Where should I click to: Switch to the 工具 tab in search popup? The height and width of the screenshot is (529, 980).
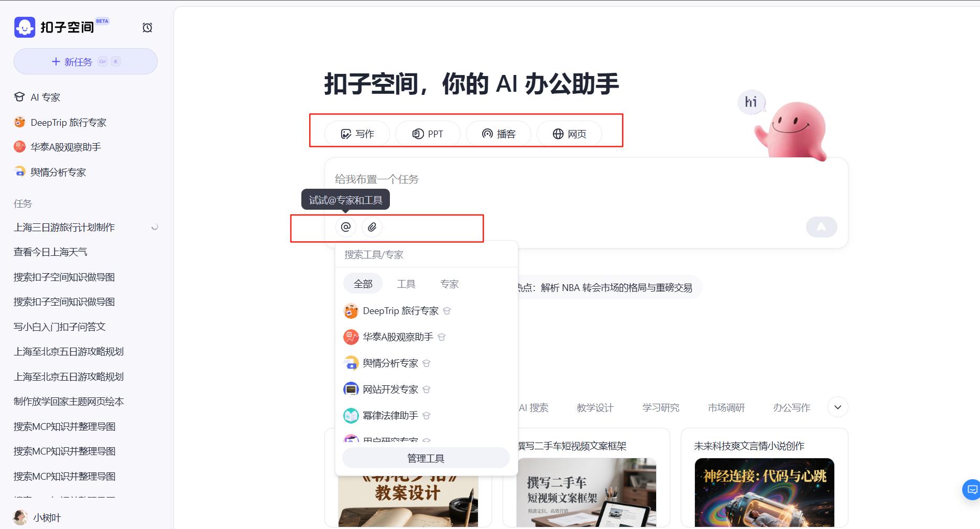coord(406,284)
